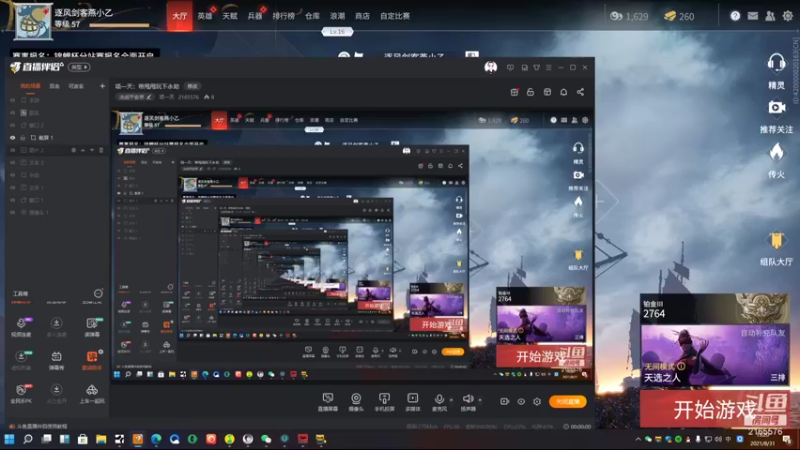The width and height of the screenshot is (800, 450).
Task: Select the 截屏 1 source row
Action: click(57, 138)
